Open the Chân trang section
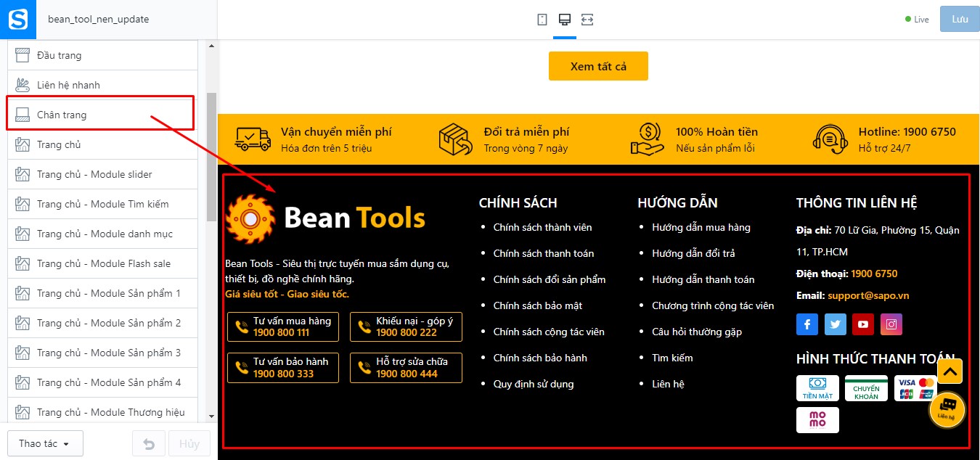This screenshot has height=460, width=980. click(x=102, y=115)
